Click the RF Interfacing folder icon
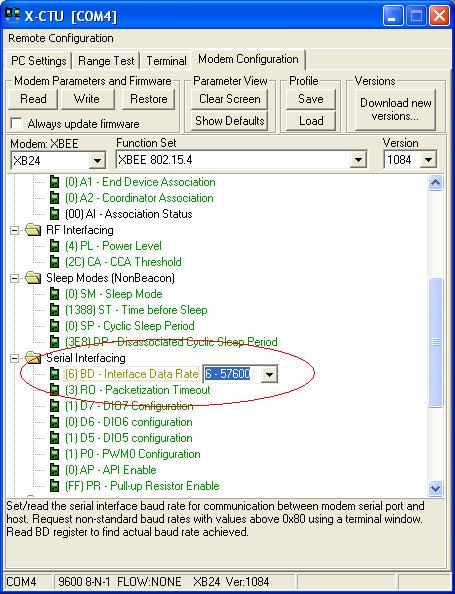 click(x=33, y=230)
